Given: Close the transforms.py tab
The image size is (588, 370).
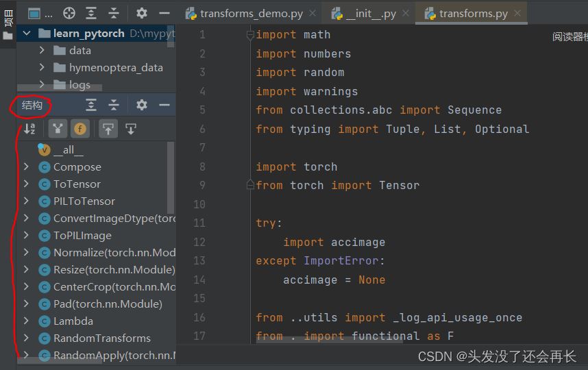Looking at the screenshot, I should coord(517,13).
